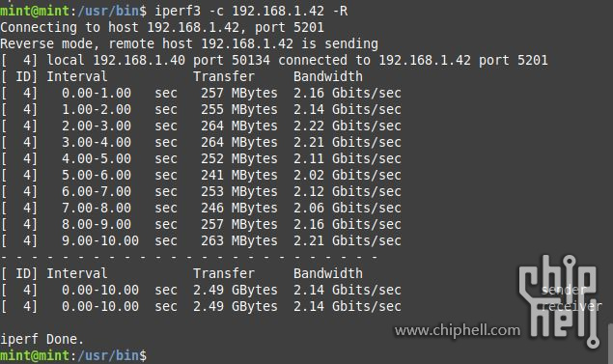The image size is (613, 364).
Task: Click the 241 MBytes transfer value
Action: point(238,175)
